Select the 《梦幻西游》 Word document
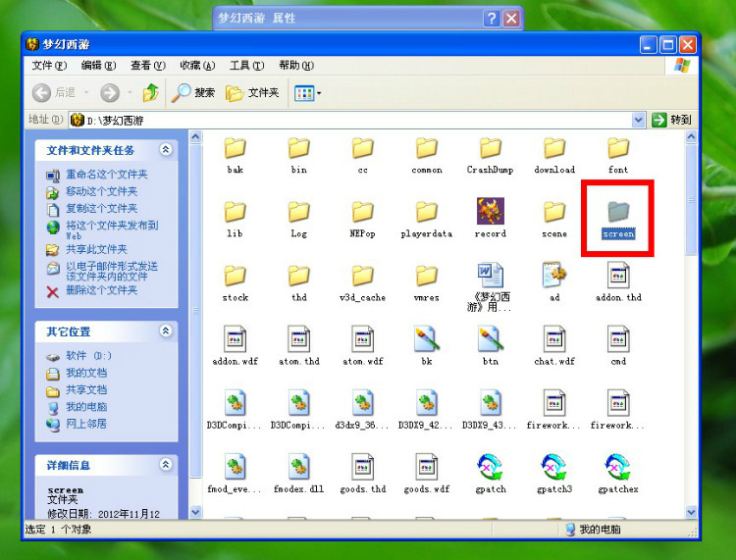This screenshot has height=560, width=736. click(490, 287)
